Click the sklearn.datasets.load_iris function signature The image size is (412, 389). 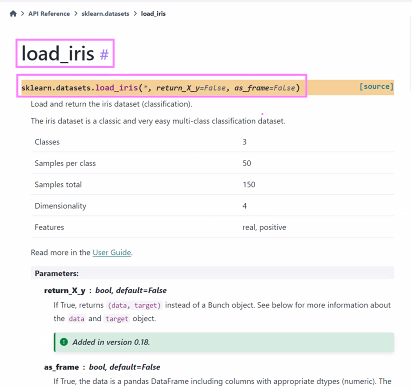161,88
